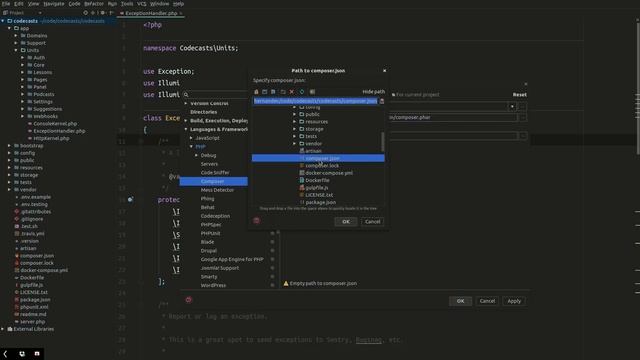Image resolution: width=640 pixels, height=360 pixels.
Task: Click per-project marker in WordPress settings row
Action: pos(272,285)
